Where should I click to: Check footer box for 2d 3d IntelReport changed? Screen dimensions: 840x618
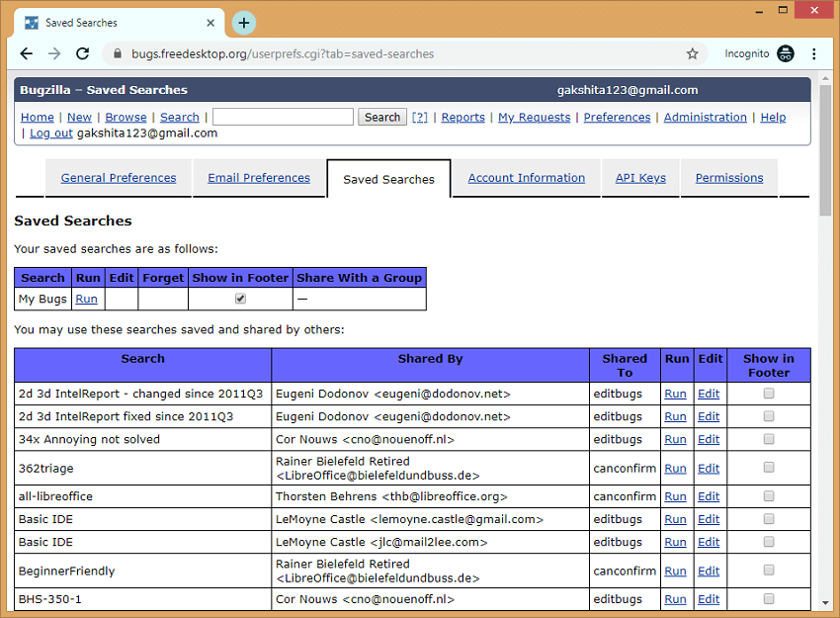pos(769,394)
